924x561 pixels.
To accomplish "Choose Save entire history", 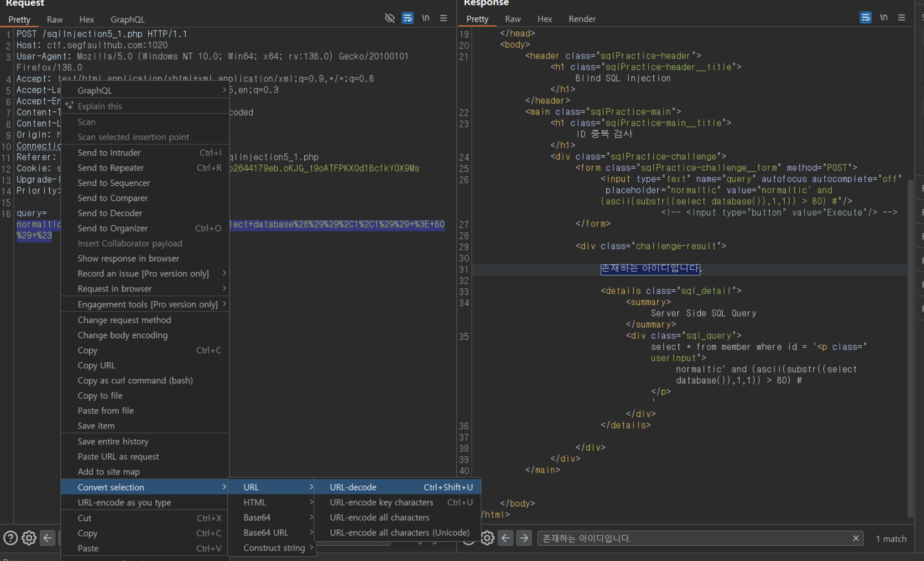I will [x=145, y=441].
